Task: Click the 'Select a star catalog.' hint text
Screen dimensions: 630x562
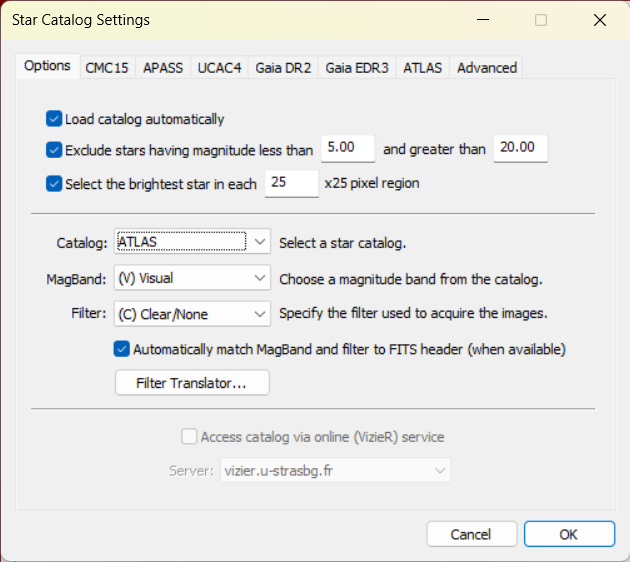Action: point(343,243)
